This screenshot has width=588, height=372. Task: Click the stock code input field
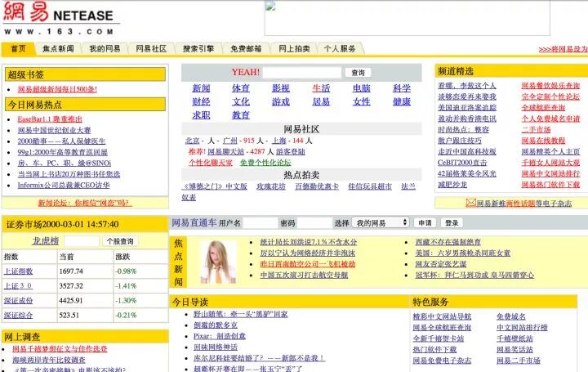(82, 241)
